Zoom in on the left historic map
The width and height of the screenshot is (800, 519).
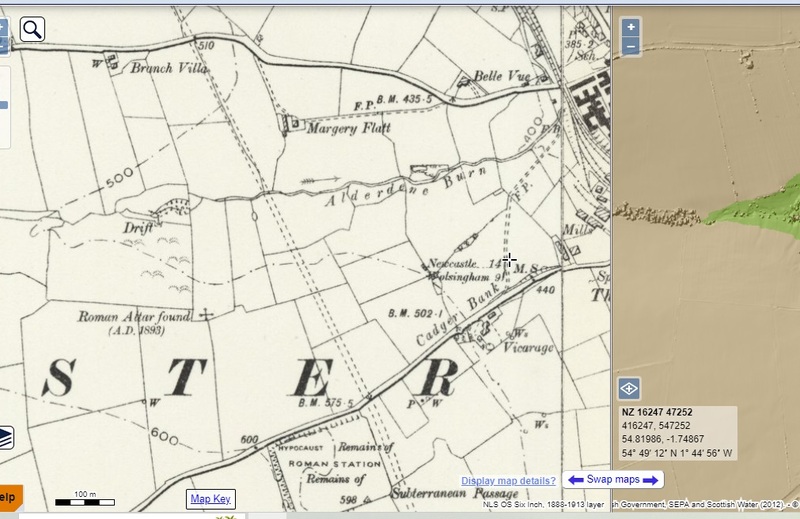tap(4, 26)
